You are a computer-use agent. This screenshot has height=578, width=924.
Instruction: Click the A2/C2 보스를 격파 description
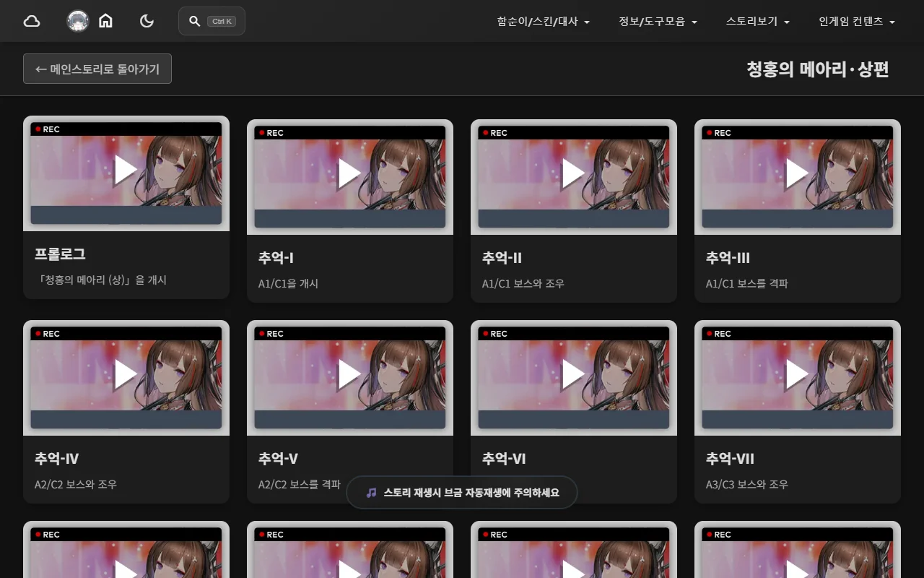pyautogui.click(x=299, y=484)
